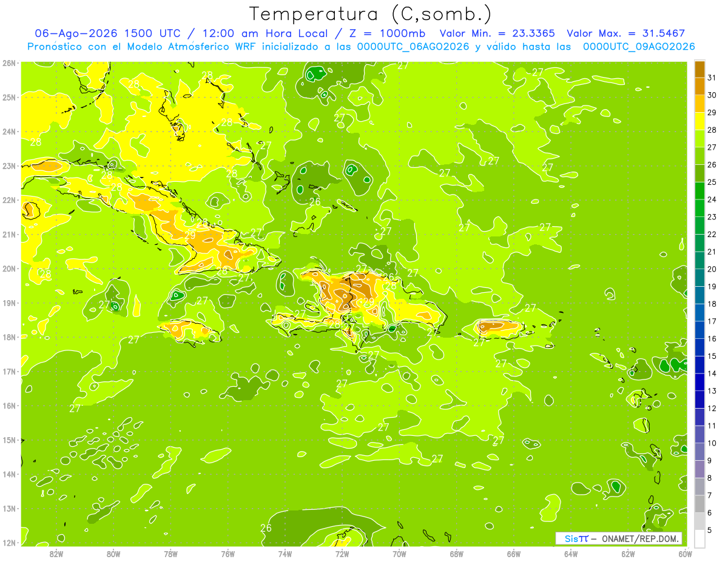Click the purple swatch between 8 and 9
The image size is (728, 562).
point(699,469)
